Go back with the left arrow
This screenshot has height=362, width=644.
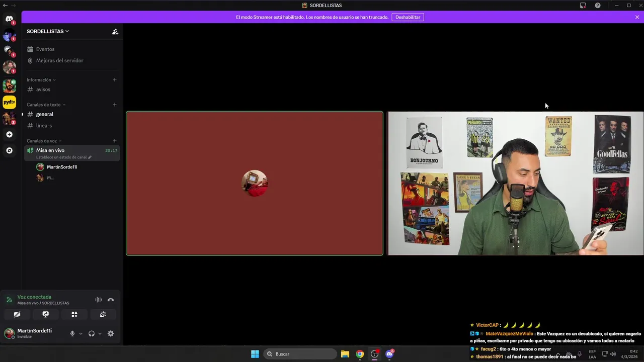click(5, 5)
